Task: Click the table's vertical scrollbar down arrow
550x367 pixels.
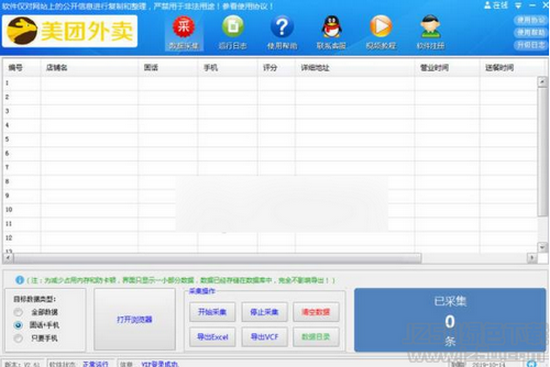Action: (542, 247)
